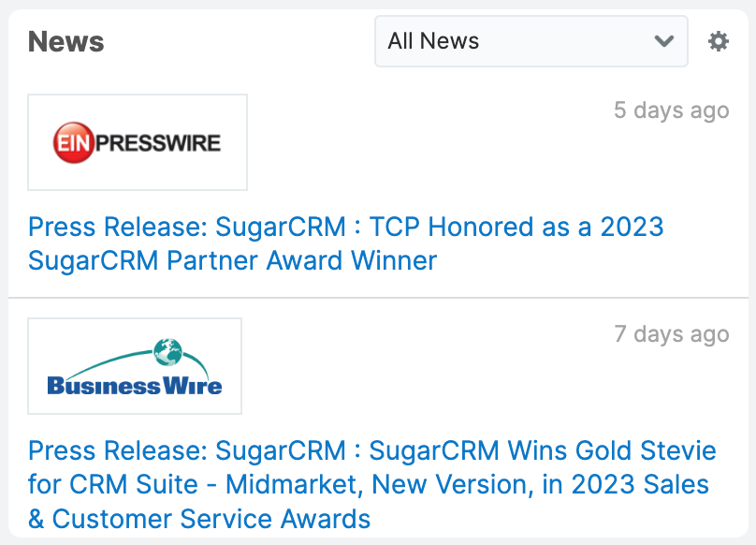Open the All News filter dropdown
The height and width of the screenshot is (545, 756).
pos(531,41)
